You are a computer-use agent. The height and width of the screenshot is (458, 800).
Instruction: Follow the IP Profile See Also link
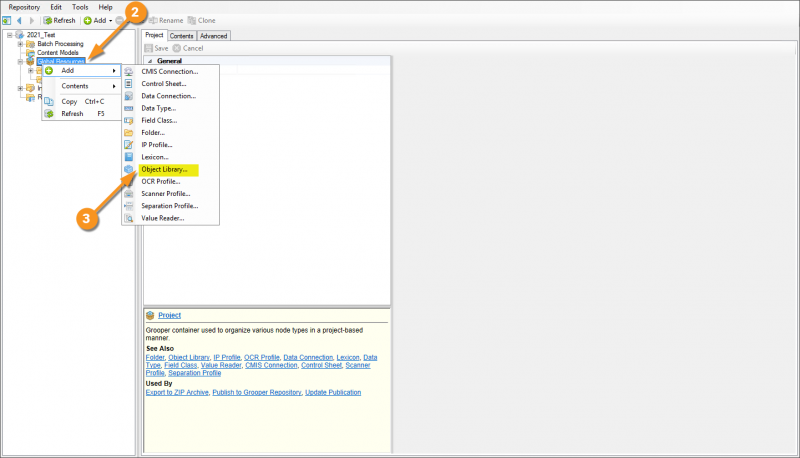(227, 358)
